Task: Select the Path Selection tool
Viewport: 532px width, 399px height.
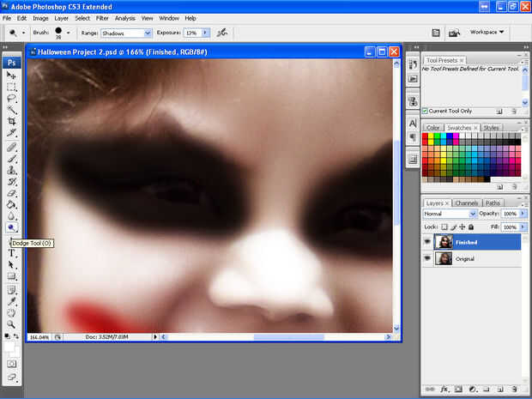Action: pyautogui.click(x=11, y=264)
